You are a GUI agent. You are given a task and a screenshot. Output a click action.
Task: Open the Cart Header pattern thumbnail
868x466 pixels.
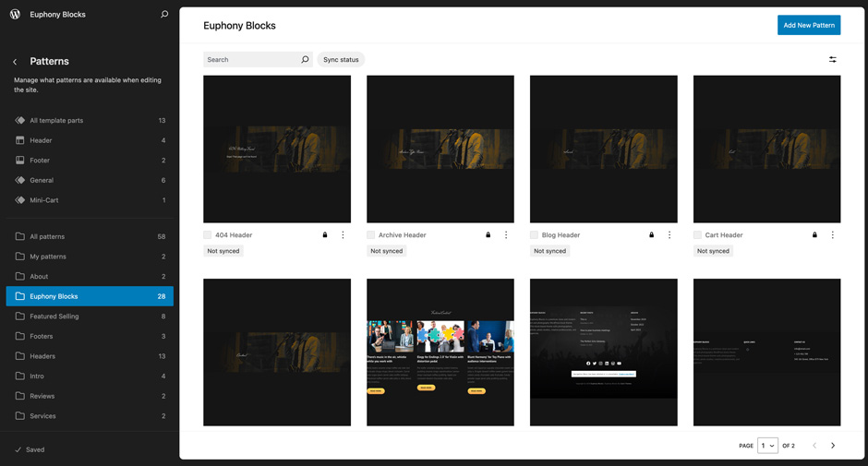(766, 149)
